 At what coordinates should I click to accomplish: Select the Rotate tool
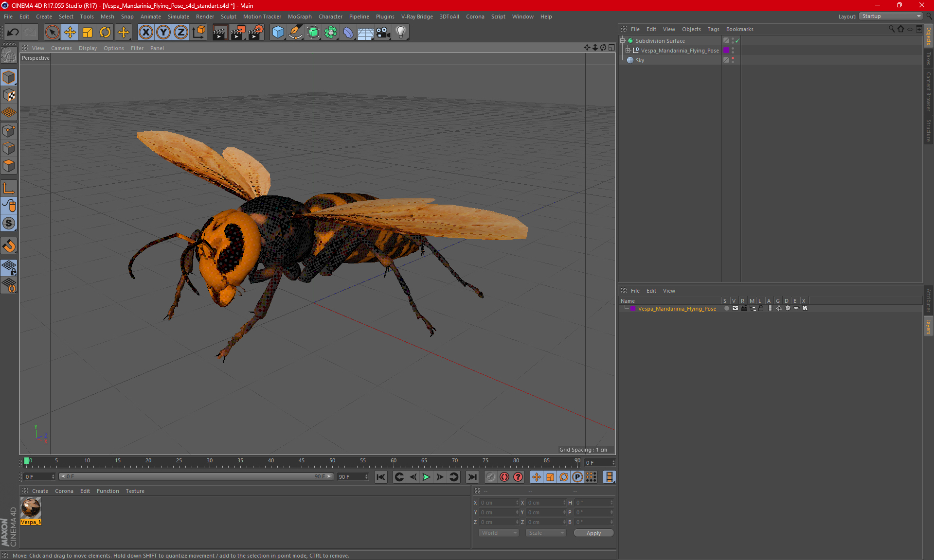pyautogui.click(x=105, y=32)
